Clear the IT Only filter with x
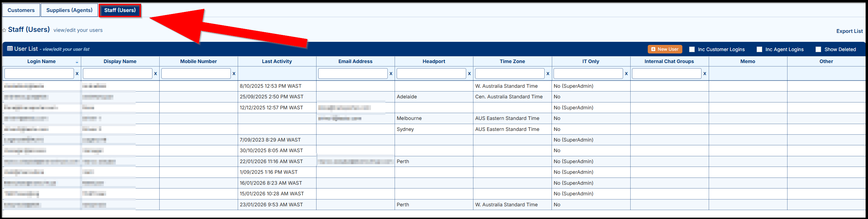This screenshot has height=219, width=868. [x=626, y=73]
